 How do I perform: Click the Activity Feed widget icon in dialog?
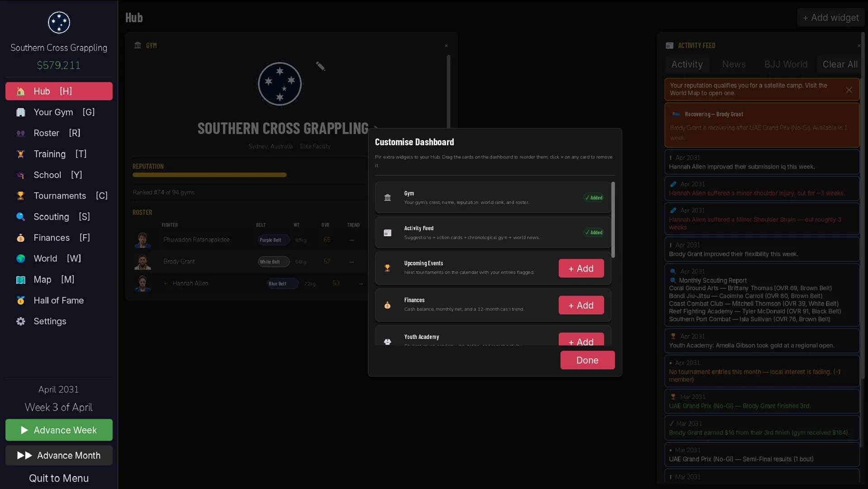click(x=387, y=233)
